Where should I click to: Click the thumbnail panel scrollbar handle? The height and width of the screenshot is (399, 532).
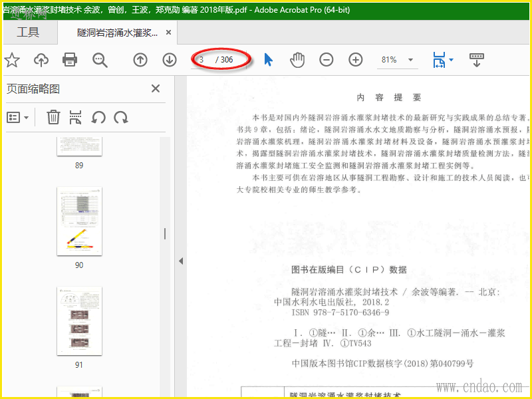pyautogui.click(x=165, y=234)
